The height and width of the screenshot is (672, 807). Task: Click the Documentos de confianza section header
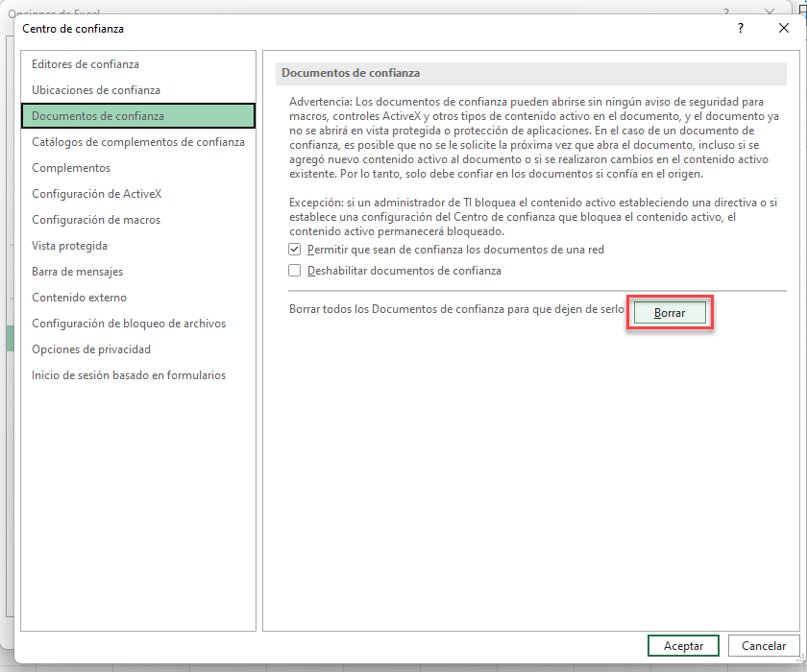coord(530,73)
